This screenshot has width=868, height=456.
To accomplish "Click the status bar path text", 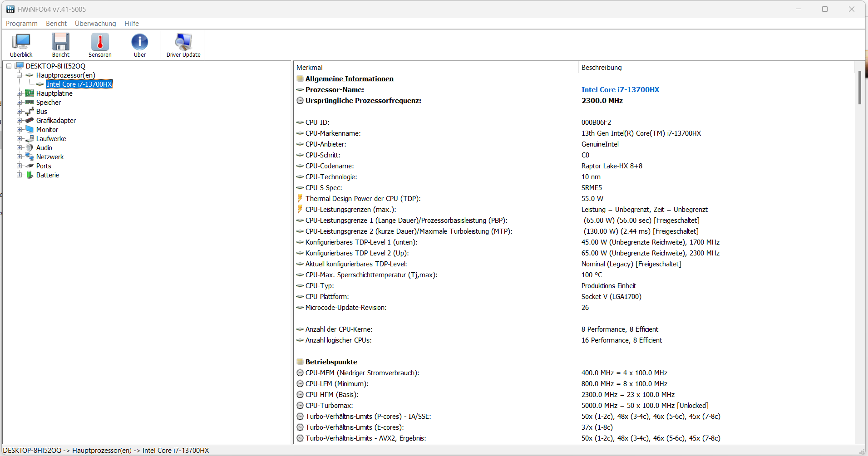I will [106, 451].
